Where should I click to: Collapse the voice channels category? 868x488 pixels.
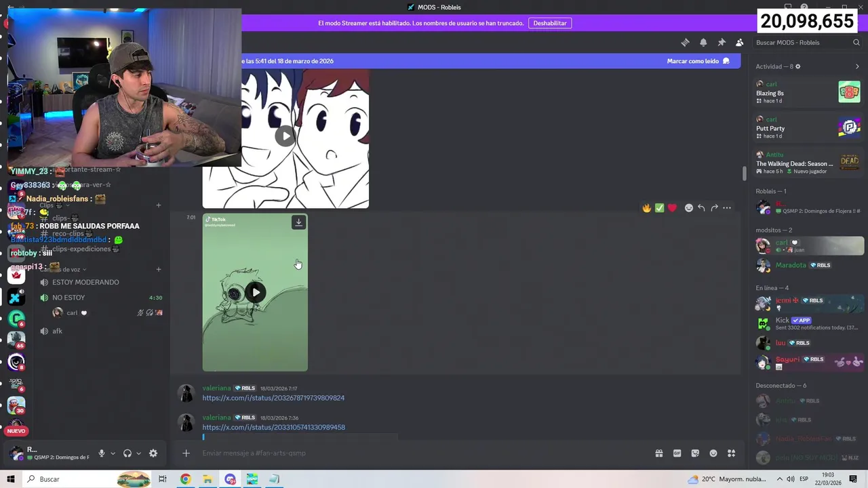tap(62, 269)
